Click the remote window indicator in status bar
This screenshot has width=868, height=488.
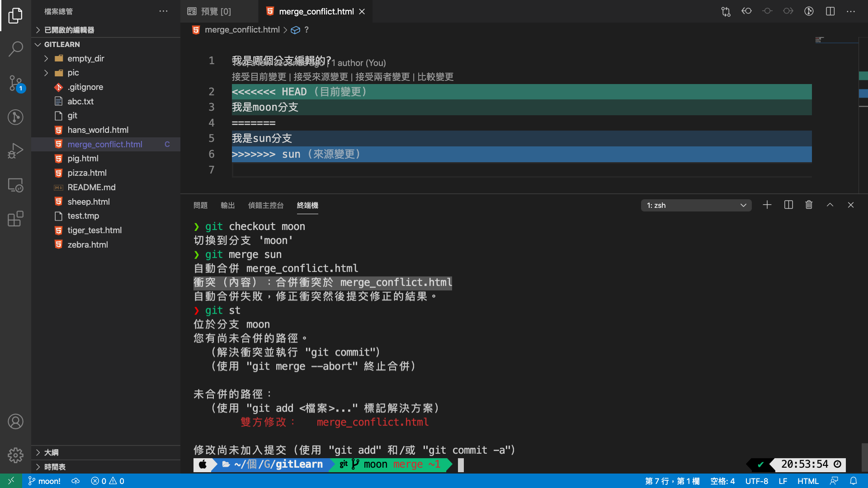[x=11, y=481]
